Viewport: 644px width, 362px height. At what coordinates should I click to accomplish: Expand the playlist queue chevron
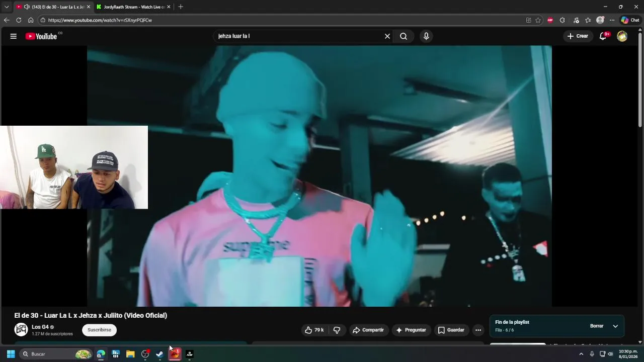pyautogui.click(x=615, y=326)
